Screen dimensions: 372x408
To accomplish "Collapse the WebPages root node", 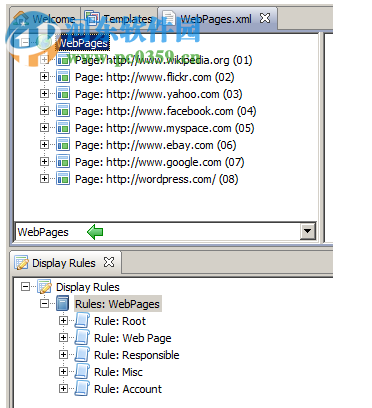I will click(x=25, y=43).
